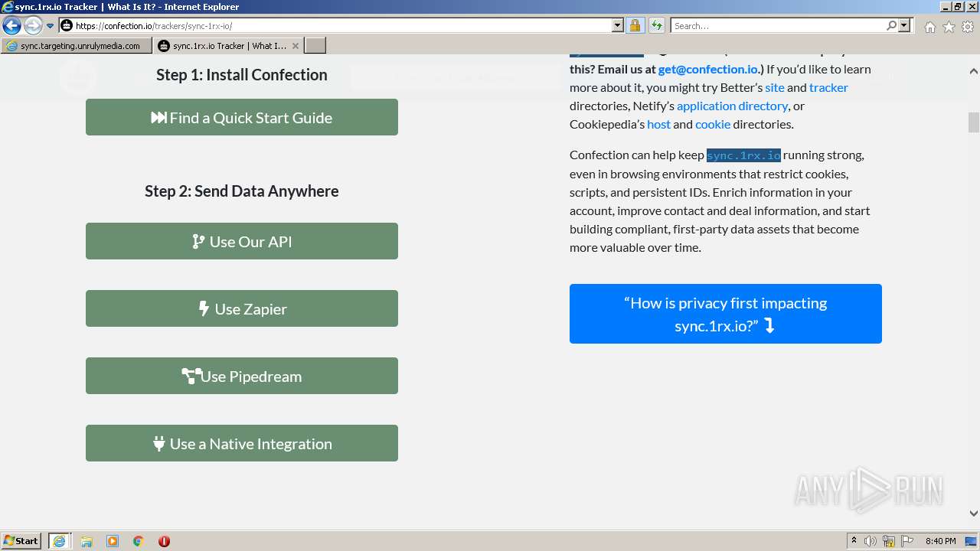Viewport: 980px width, 551px height.
Task: Show hidden tray icons arrow
Action: [854, 541]
